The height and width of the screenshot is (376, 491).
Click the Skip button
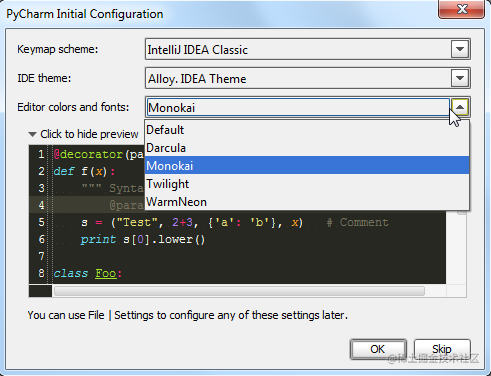point(442,349)
